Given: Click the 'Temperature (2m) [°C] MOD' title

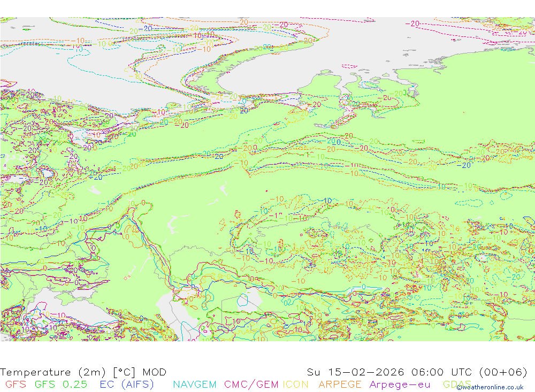Looking at the screenshot, I should [x=83, y=372].
